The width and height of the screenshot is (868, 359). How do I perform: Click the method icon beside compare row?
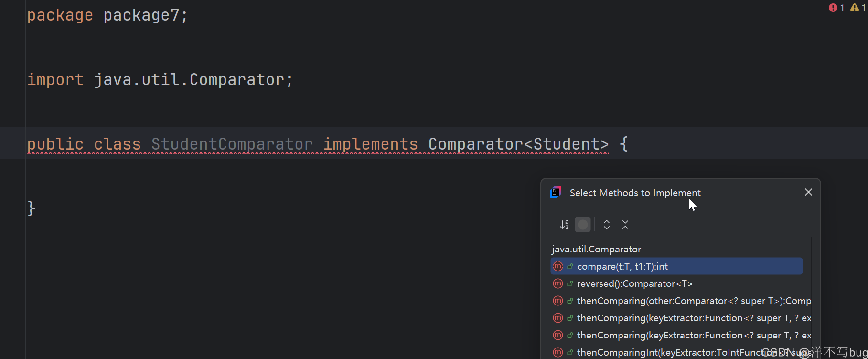click(x=558, y=266)
